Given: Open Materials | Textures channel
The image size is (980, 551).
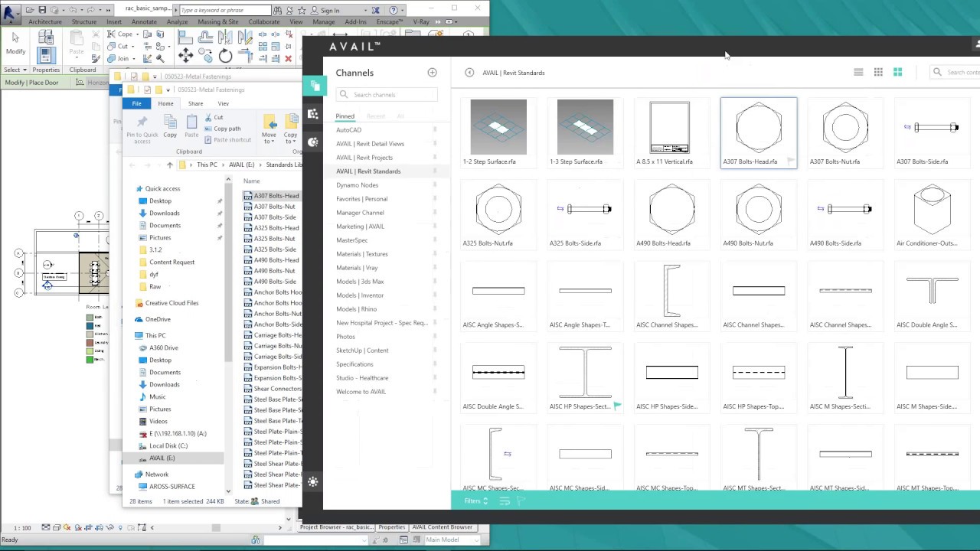Looking at the screenshot, I should point(362,254).
